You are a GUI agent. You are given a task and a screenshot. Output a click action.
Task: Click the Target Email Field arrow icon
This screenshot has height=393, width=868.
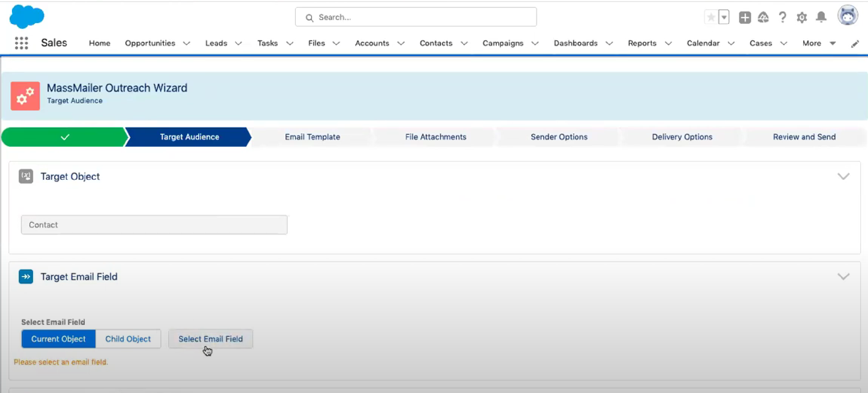(x=26, y=276)
